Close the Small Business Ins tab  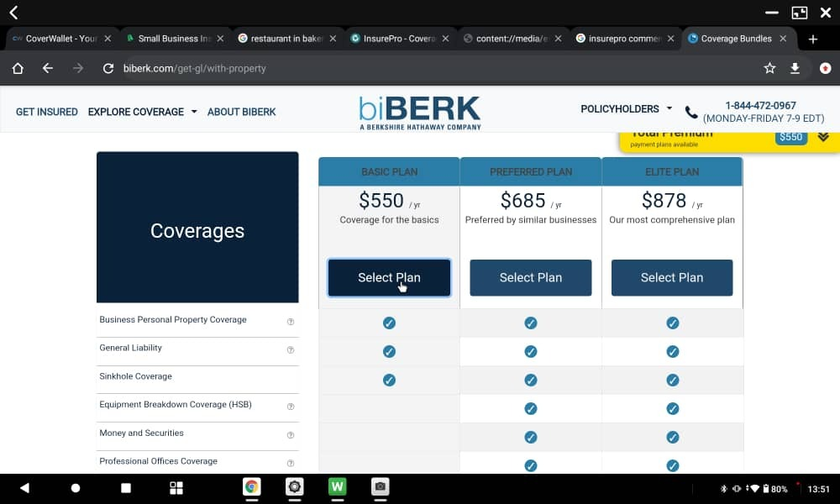[x=220, y=39]
